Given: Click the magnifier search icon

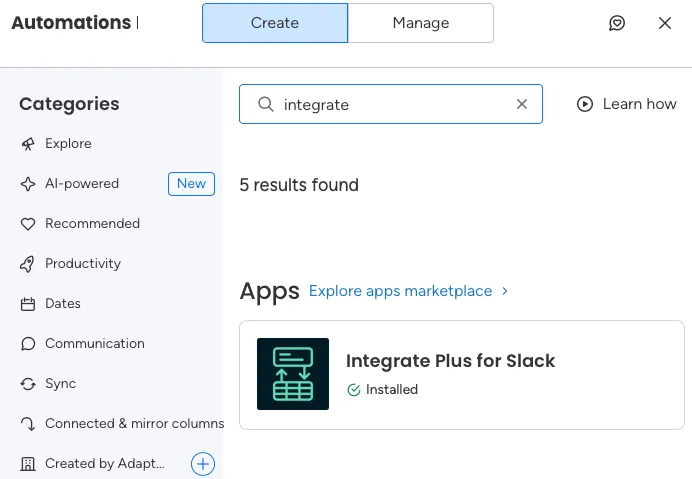Looking at the screenshot, I should click(x=266, y=104).
